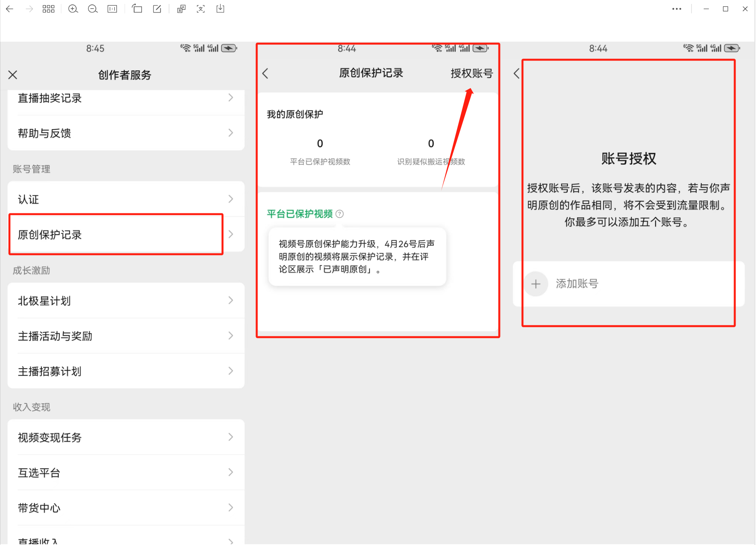The width and height of the screenshot is (756, 545).
Task: Tap the 识别疑似搬运视频数 count
Action: (431, 144)
